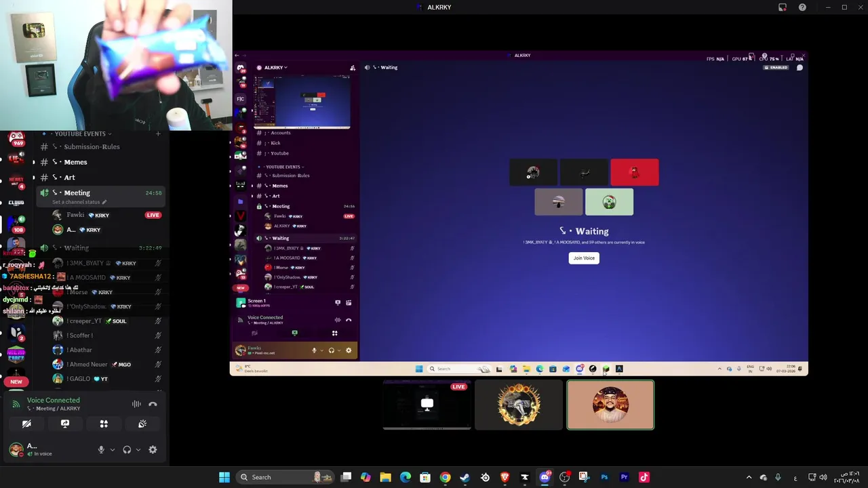
Task: Click the NEW unread indicator pill
Action: [16, 382]
